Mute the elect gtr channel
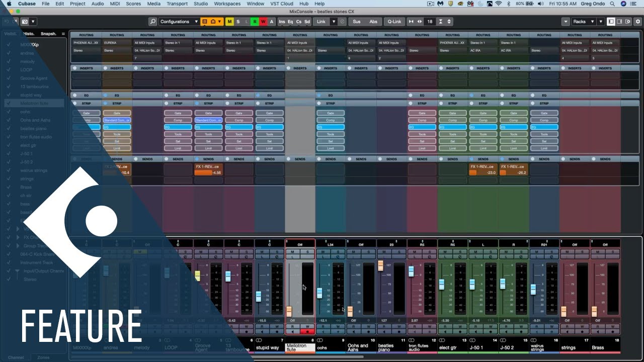Image resolution: width=644 pixels, height=362 pixels. 445,251
